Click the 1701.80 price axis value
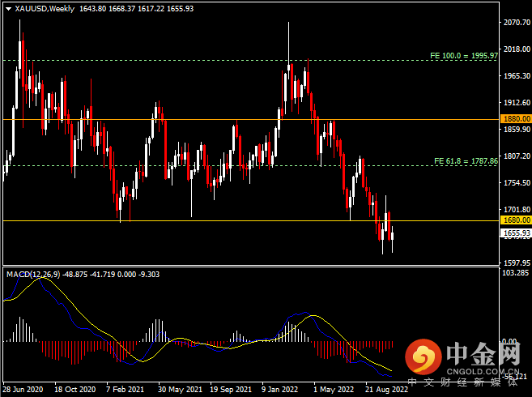532x397 pixels. click(x=517, y=210)
